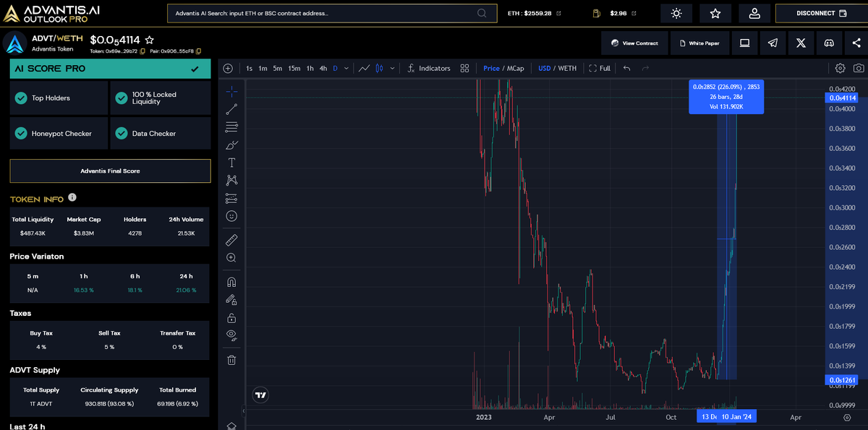868x430 pixels.
Task: Select the 1s timeframe
Action: [x=249, y=69]
